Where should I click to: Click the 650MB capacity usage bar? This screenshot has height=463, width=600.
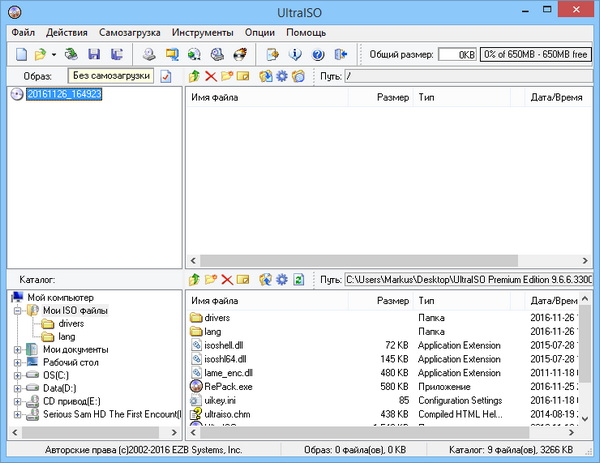click(535, 54)
